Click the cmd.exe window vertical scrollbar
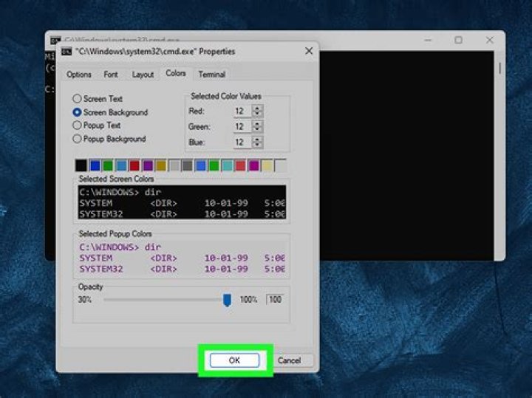The height and width of the screenshot is (398, 532). pyautogui.click(x=499, y=156)
